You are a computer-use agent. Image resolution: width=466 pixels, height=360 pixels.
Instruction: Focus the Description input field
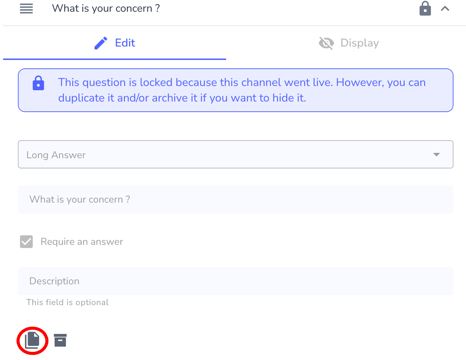pos(236,281)
